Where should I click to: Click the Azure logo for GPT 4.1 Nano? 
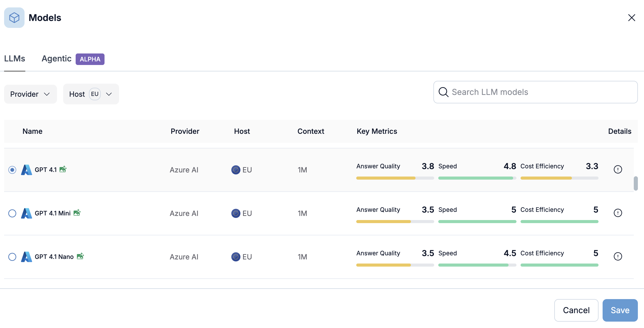point(27,257)
